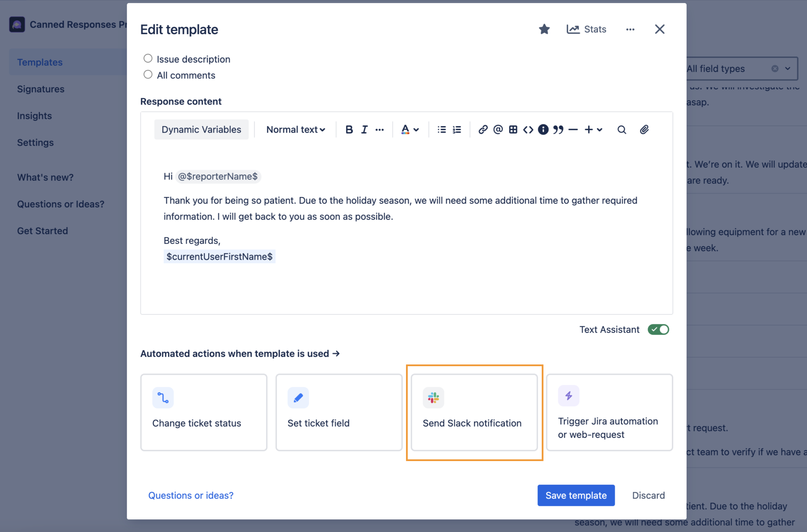Toggle the Text Assistant switch
The height and width of the screenshot is (532, 807).
658,329
